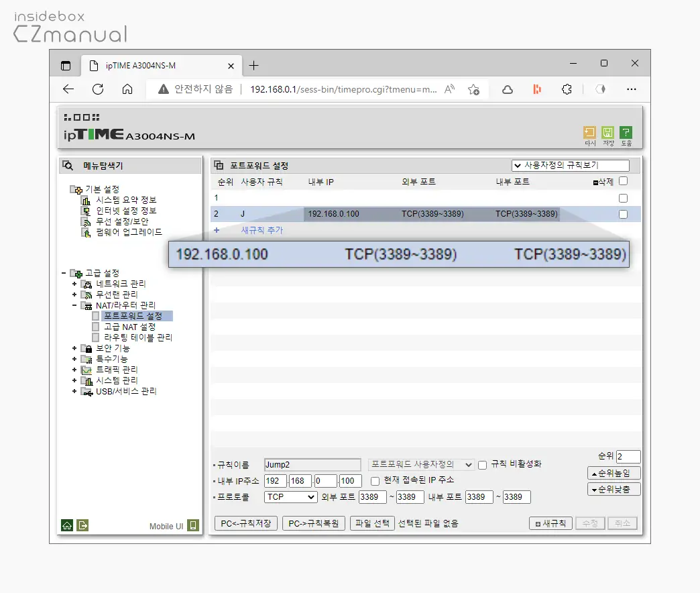Image resolution: width=700 pixels, height=593 pixels.
Task: Check 현재 접속된 IP 주소 box
Action: [375, 481]
